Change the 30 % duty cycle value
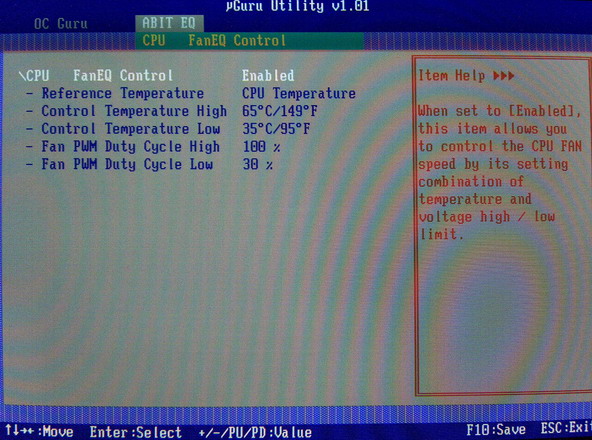592x440 pixels. 257,164
